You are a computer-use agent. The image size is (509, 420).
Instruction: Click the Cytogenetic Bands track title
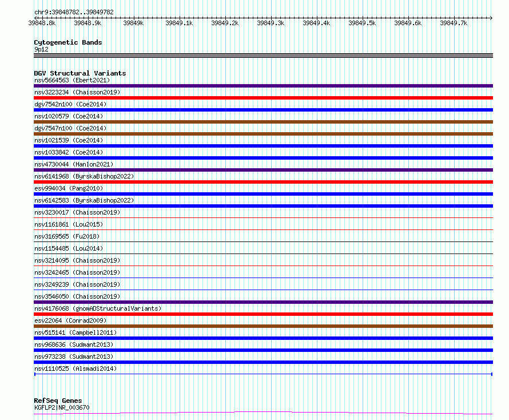point(68,42)
